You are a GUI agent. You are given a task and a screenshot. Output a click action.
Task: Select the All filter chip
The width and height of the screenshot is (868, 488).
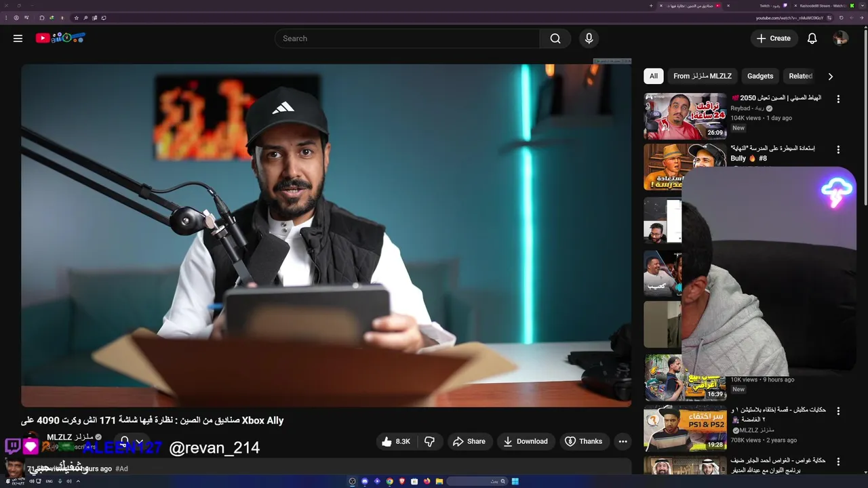(653, 76)
